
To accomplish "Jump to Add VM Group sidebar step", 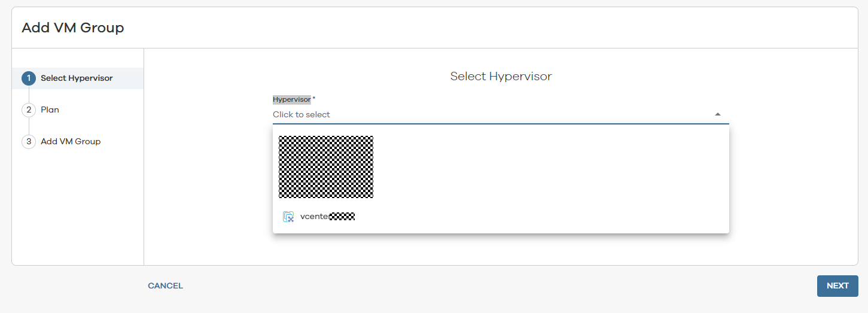I will click(x=71, y=142).
